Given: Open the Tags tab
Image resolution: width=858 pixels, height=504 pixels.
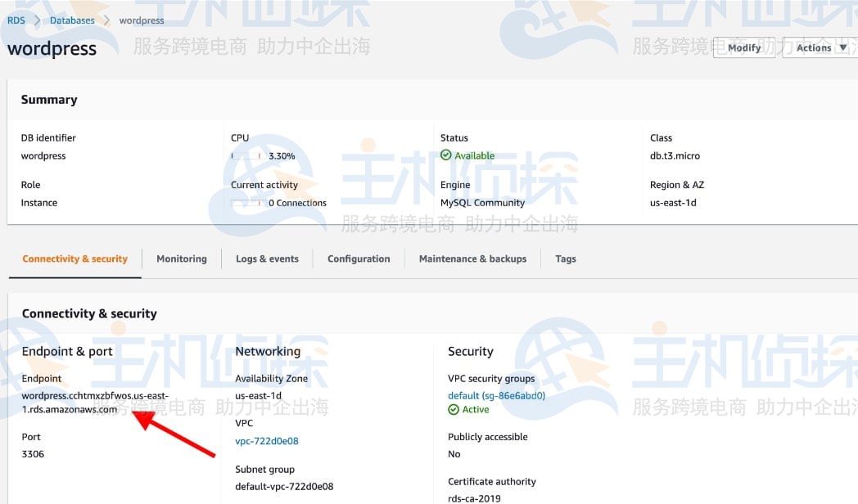Looking at the screenshot, I should click(565, 259).
